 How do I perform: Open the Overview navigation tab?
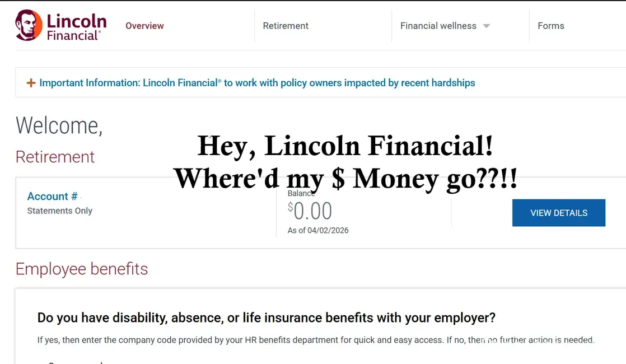[x=144, y=26]
